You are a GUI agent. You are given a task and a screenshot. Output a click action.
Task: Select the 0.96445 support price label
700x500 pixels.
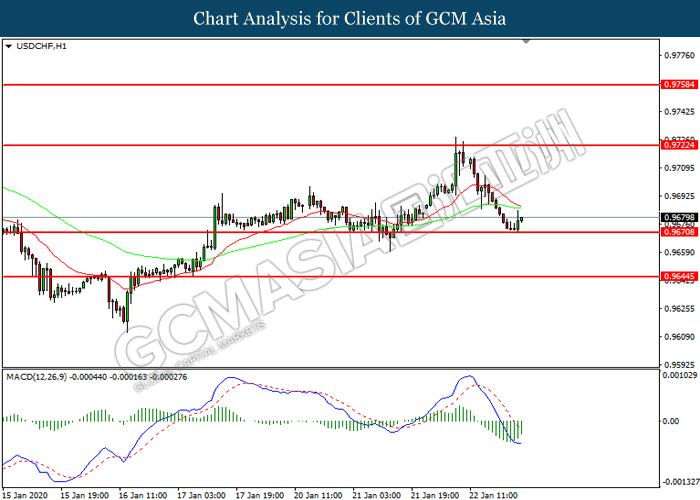679,276
